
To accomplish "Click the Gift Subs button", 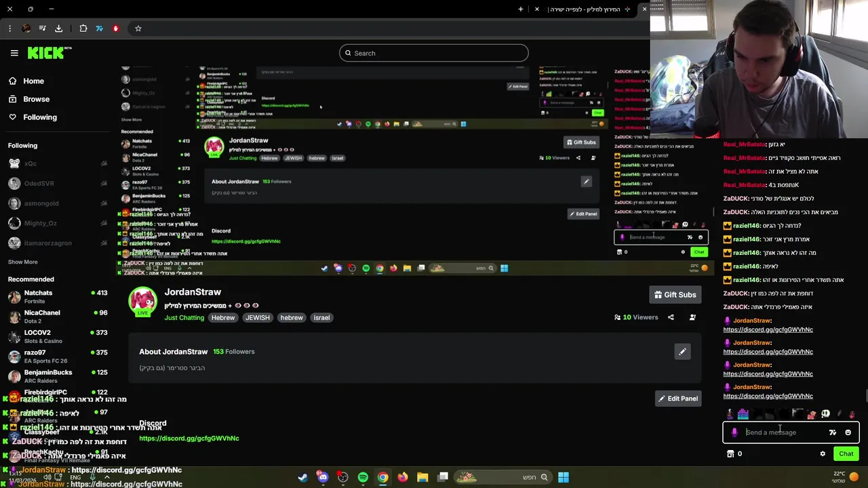I will point(675,295).
